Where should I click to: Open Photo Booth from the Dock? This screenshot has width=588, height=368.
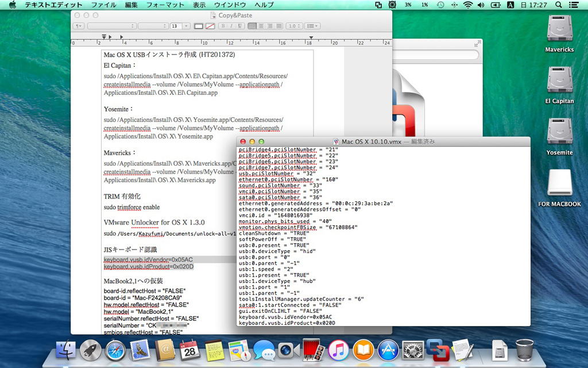(x=314, y=350)
